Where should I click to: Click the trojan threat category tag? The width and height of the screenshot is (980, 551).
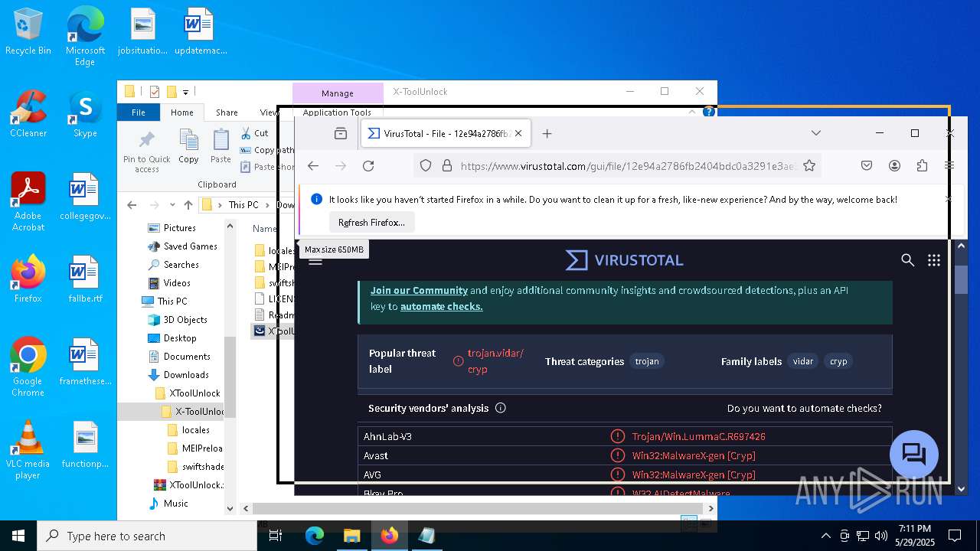click(x=647, y=361)
